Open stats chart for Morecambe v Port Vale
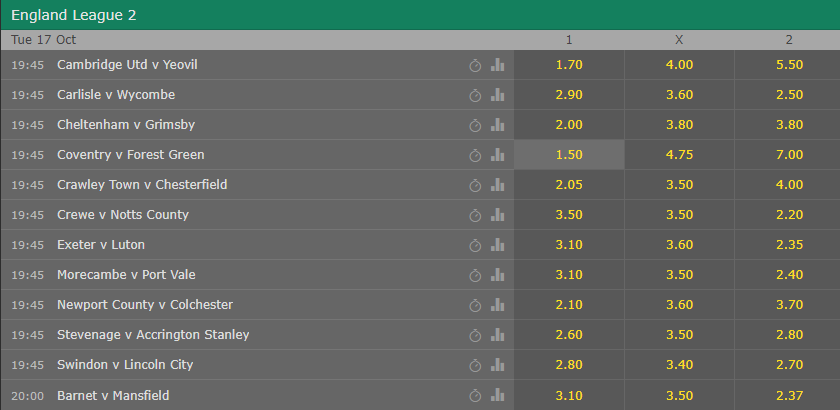 [x=498, y=275]
